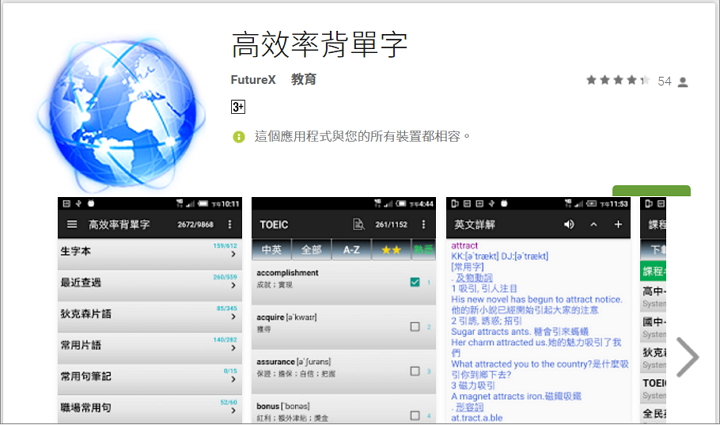Tap the three-dot overflow menu beside 2672/9868

tap(230, 225)
